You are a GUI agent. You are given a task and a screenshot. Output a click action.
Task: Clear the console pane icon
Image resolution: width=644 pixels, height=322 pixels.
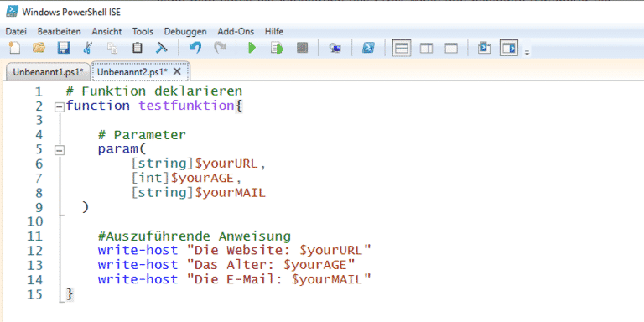point(161,48)
